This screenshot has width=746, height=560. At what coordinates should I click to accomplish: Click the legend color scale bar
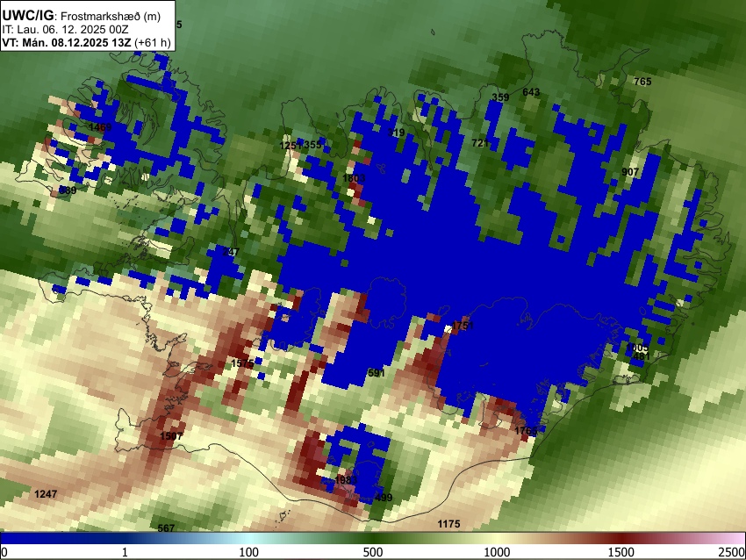(373, 539)
